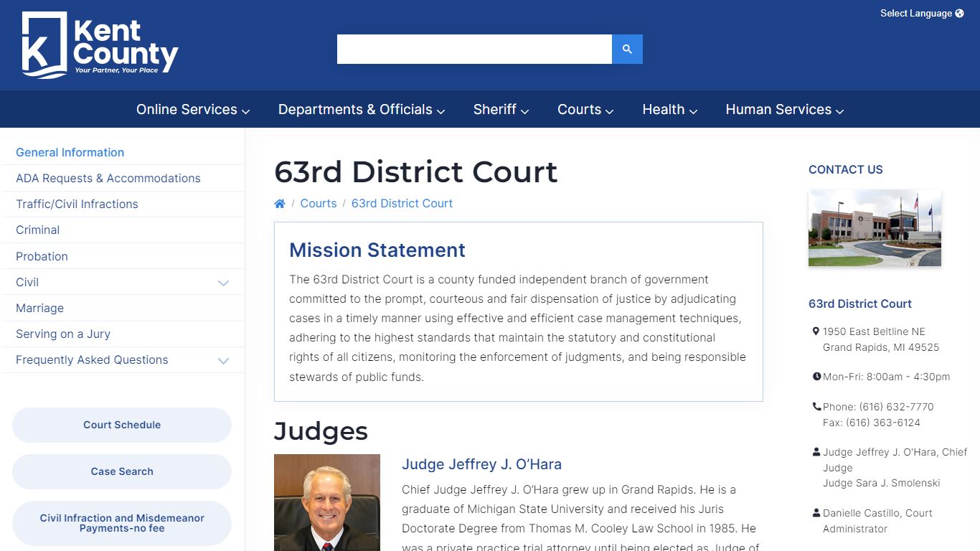This screenshot has height=551, width=980.
Task: Open ADA Requests & Accommodations page
Action: (x=108, y=178)
